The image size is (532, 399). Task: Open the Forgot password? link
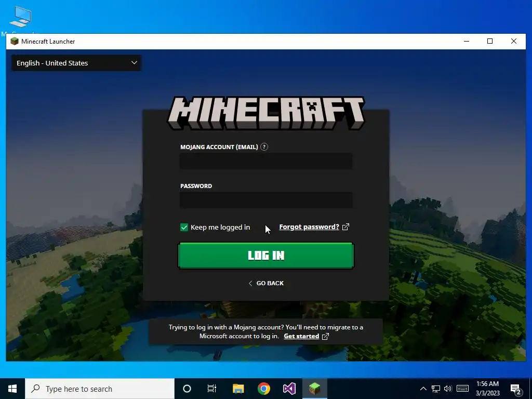[309, 227]
